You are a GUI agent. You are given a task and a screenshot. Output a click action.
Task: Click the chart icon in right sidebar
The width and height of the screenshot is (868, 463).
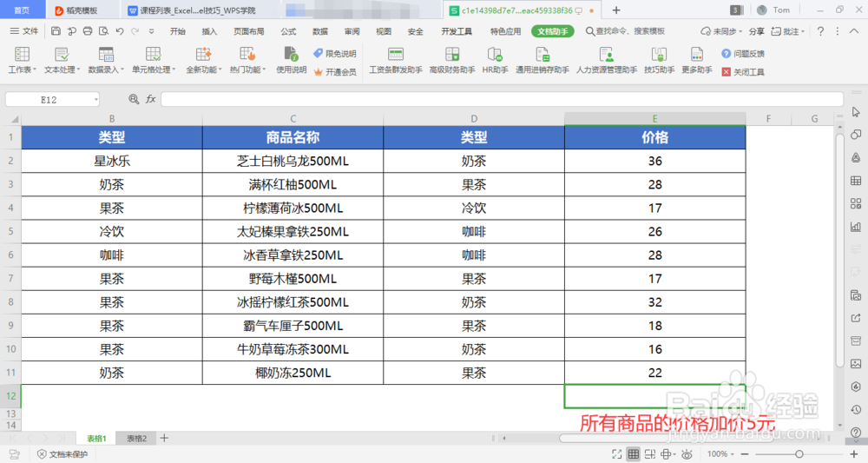coord(856,227)
